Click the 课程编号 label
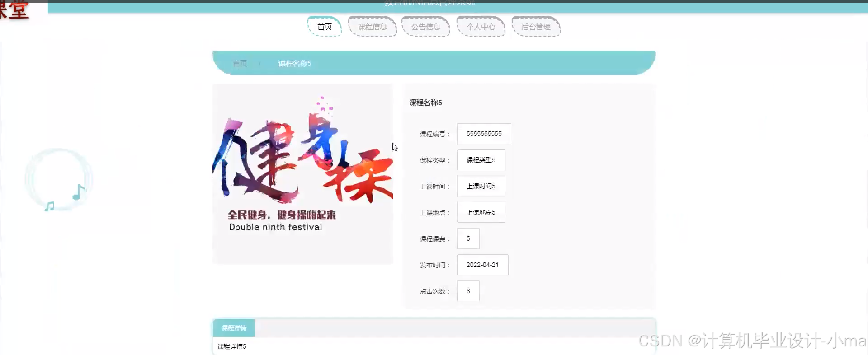 434,134
